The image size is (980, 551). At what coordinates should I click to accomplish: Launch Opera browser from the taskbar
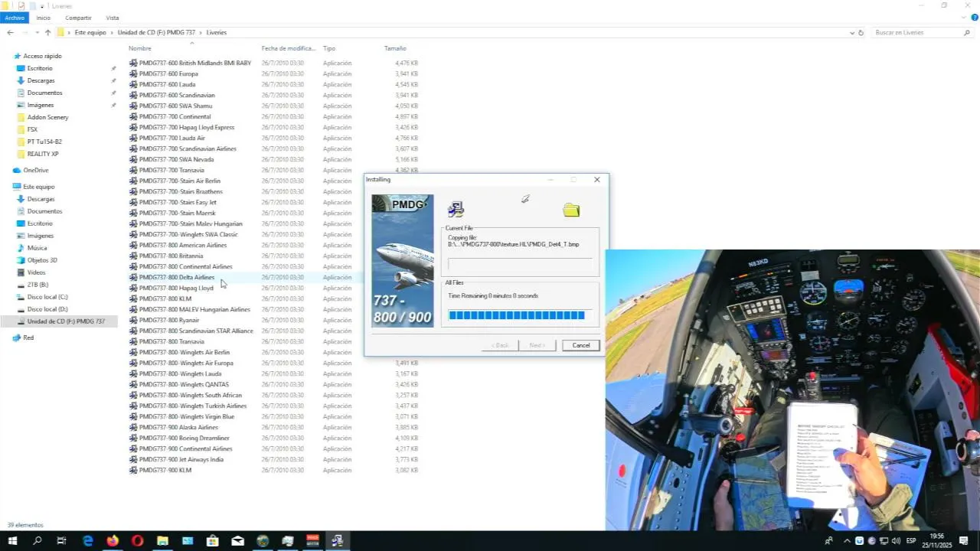(x=138, y=541)
